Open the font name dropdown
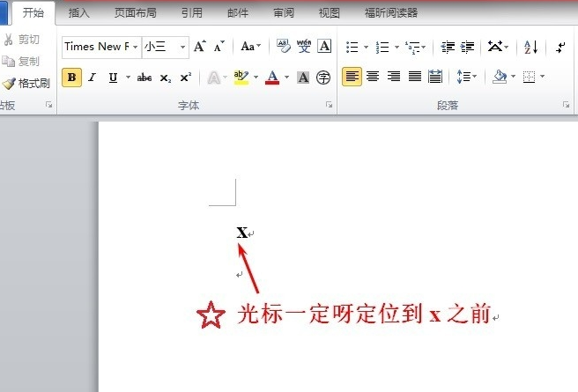The image size is (578, 392). 136,47
